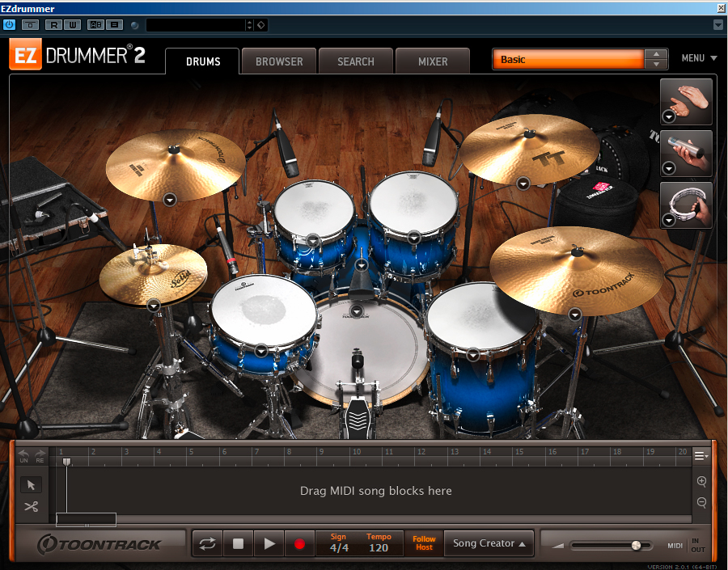Open the hi-hat dropdown arrow

[154, 306]
